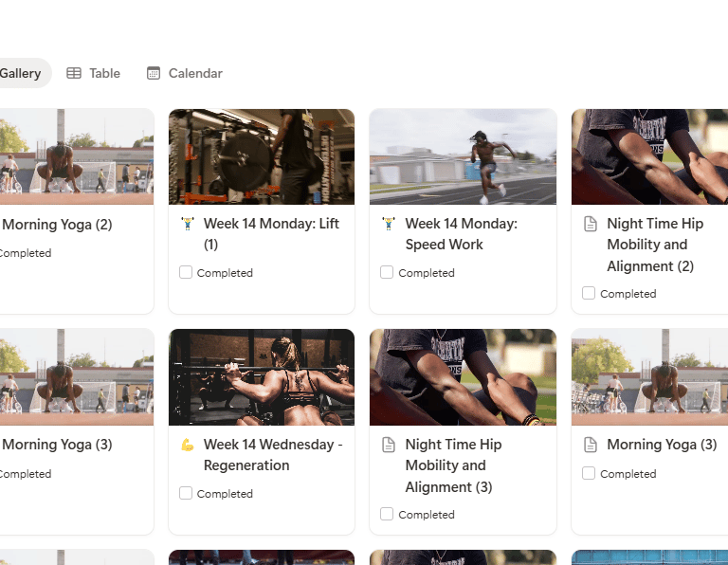This screenshot has width=728, height=565.
Task: Open Week 14 Wednesday - Regeneration title
Action: 273,455
